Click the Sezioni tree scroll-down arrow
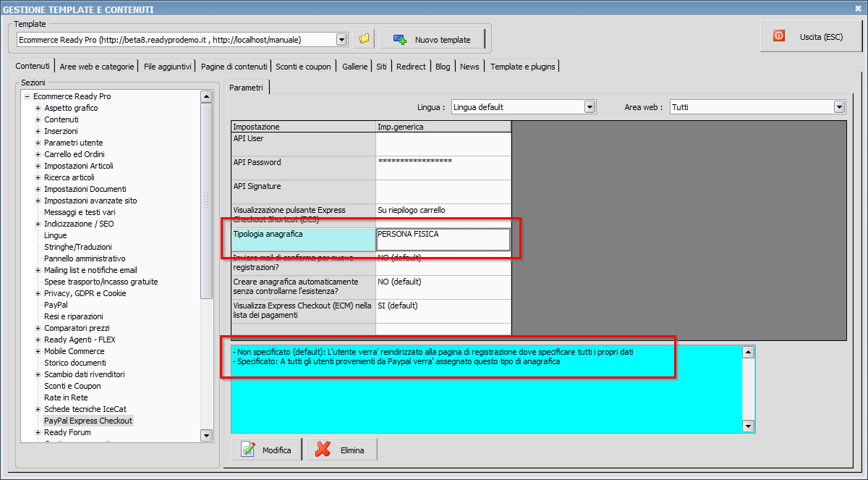 click(206, 435)
